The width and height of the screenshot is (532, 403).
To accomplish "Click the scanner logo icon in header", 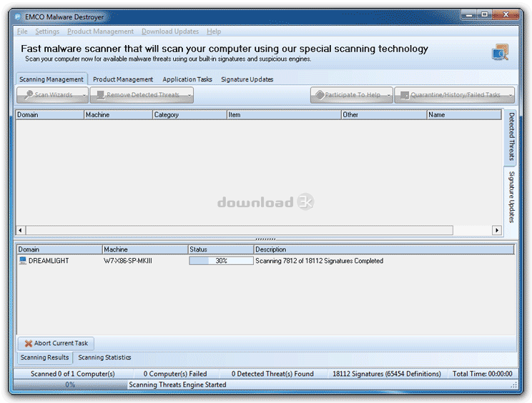I will [501, 52].
